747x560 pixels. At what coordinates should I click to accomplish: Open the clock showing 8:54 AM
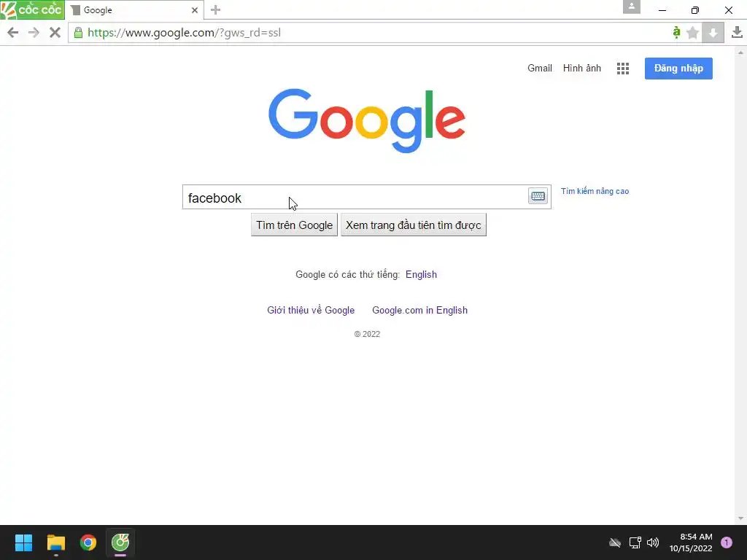(x=691, y=542)
